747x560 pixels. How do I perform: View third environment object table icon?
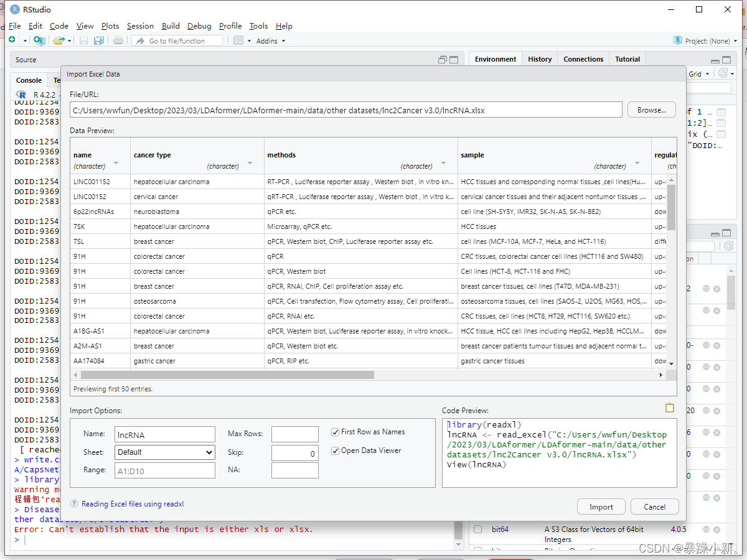click(721, 134)
